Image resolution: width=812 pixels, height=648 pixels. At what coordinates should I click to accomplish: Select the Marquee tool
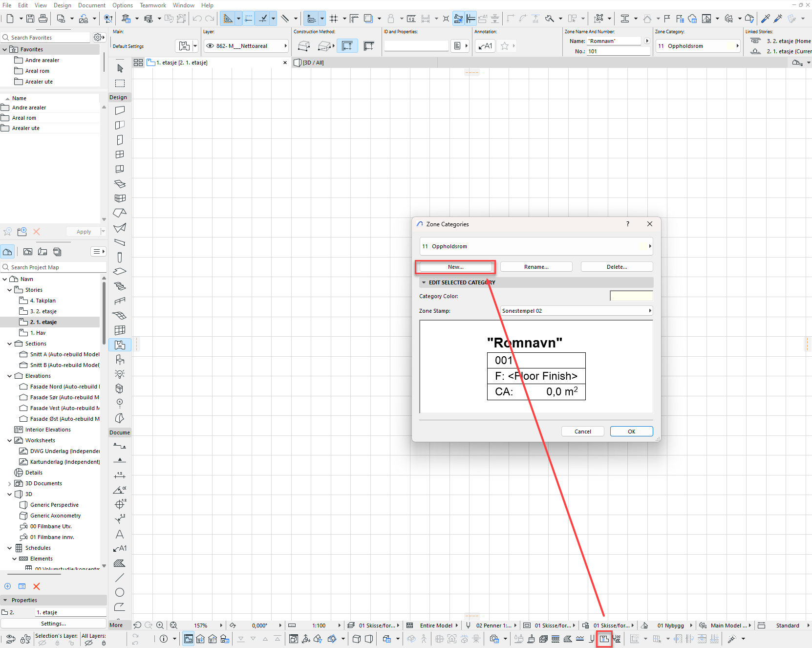[x=120, y=83]
